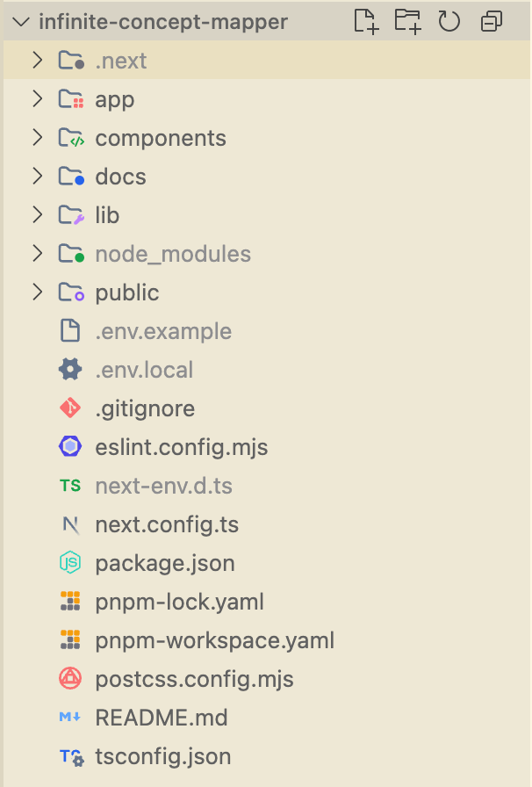Expand the components folder chevron
The height and width of the screenshot is (787, 532).
37,138
